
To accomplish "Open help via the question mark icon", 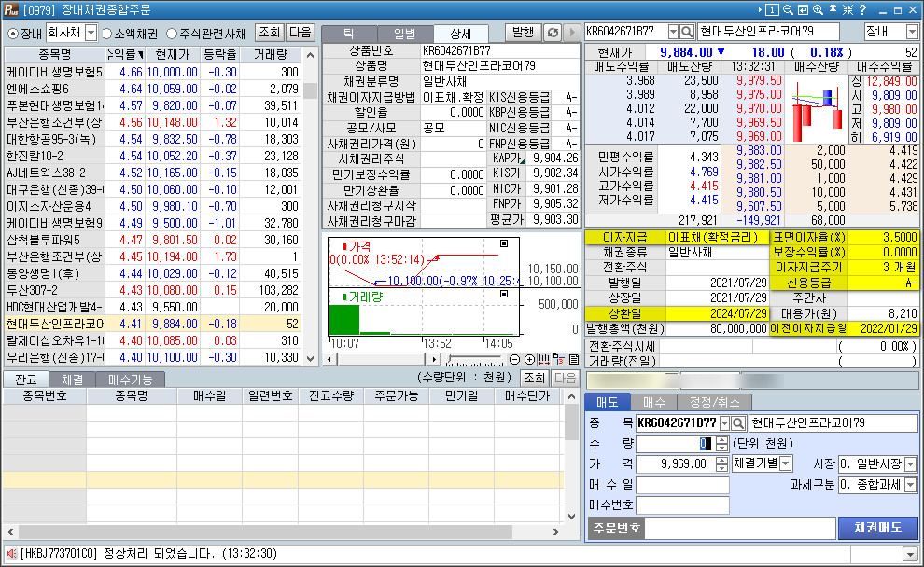I will 862,10.
